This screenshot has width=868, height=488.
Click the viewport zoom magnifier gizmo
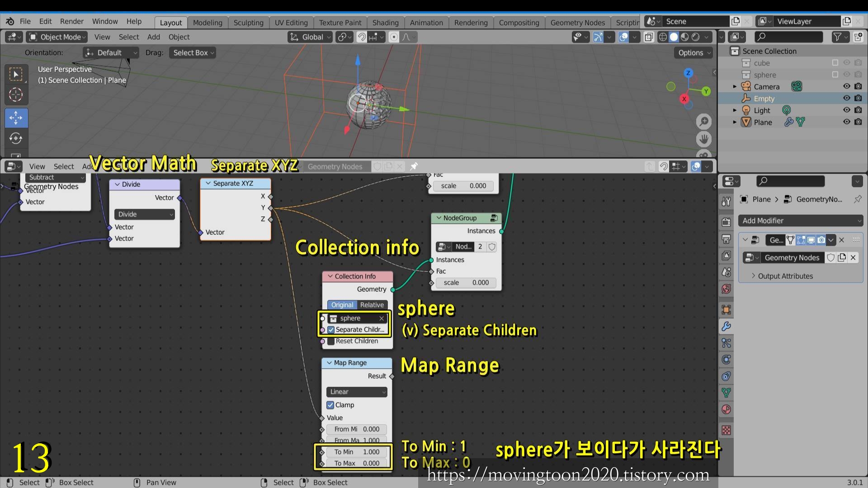(704, 121)
